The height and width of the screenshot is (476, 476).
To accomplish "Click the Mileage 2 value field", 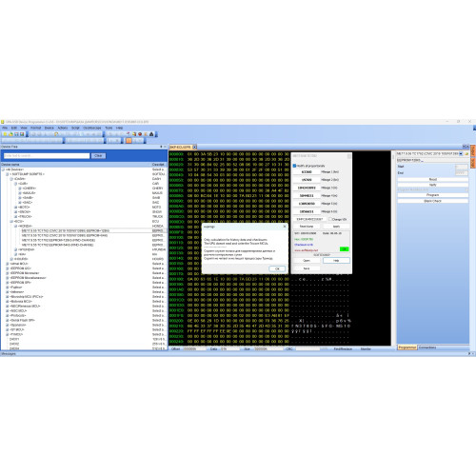I will click(307, 180).
